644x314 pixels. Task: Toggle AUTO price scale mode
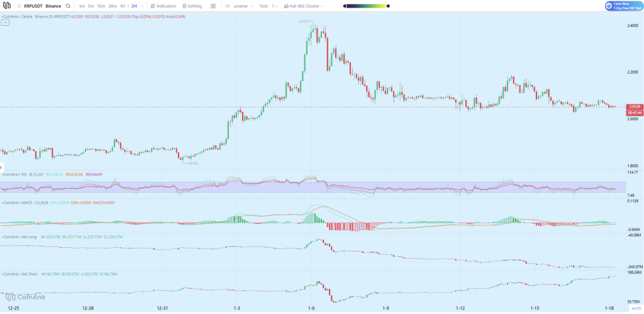tap(636, 308)
